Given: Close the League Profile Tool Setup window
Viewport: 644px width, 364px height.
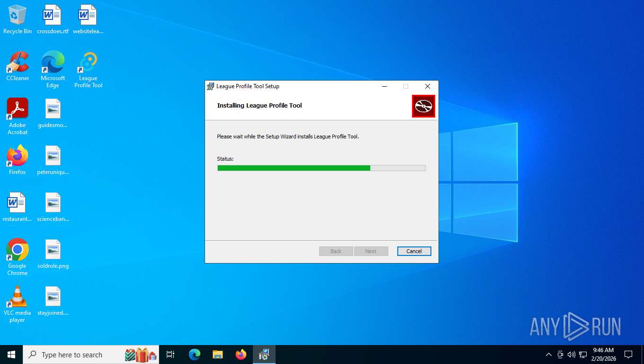Looking at the screenshot, I should click(x=428, y=86).
